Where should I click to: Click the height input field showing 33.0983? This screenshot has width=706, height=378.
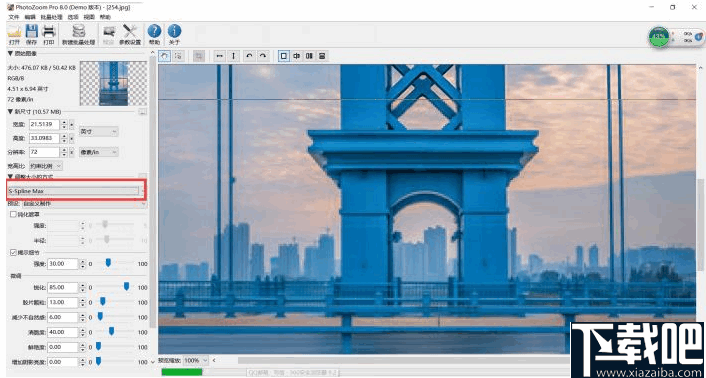coord(44,138)
